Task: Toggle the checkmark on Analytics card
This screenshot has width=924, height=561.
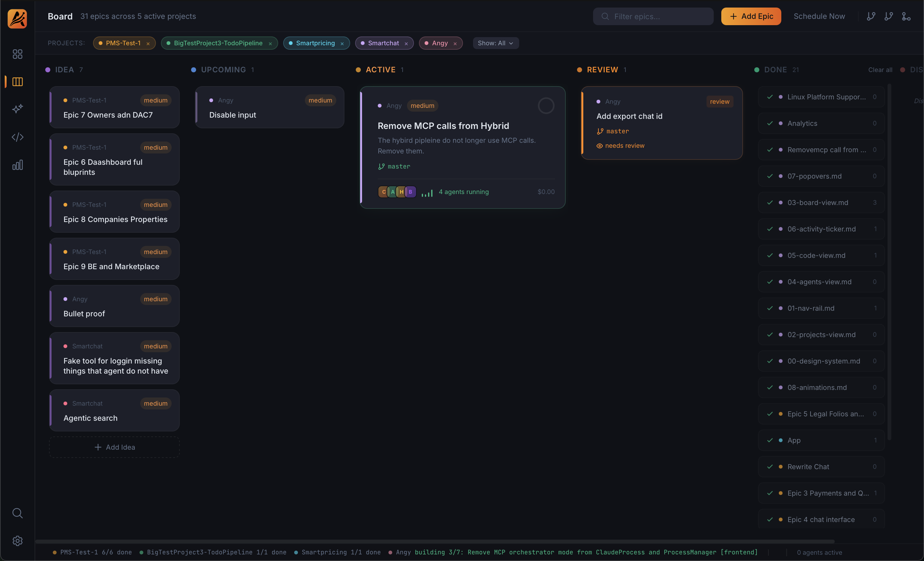Action: pos(770,123)
